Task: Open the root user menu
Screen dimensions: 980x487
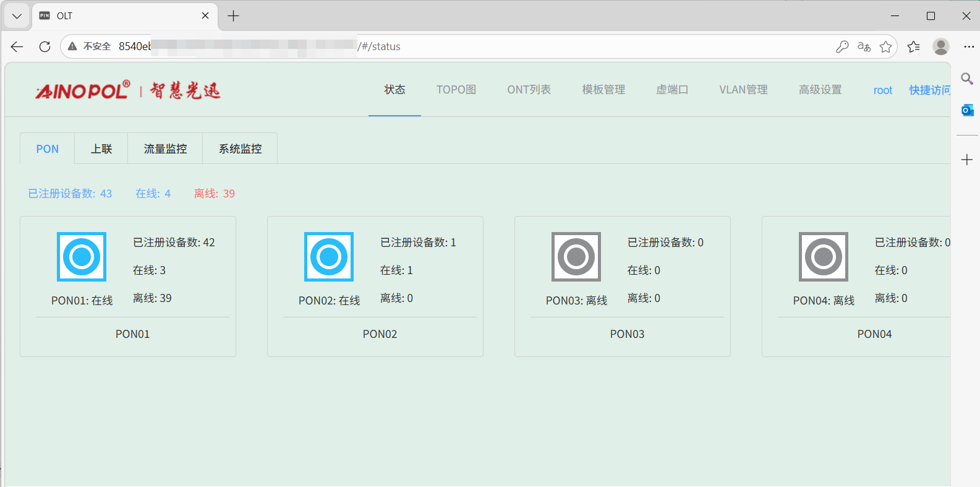Action: 882,90
